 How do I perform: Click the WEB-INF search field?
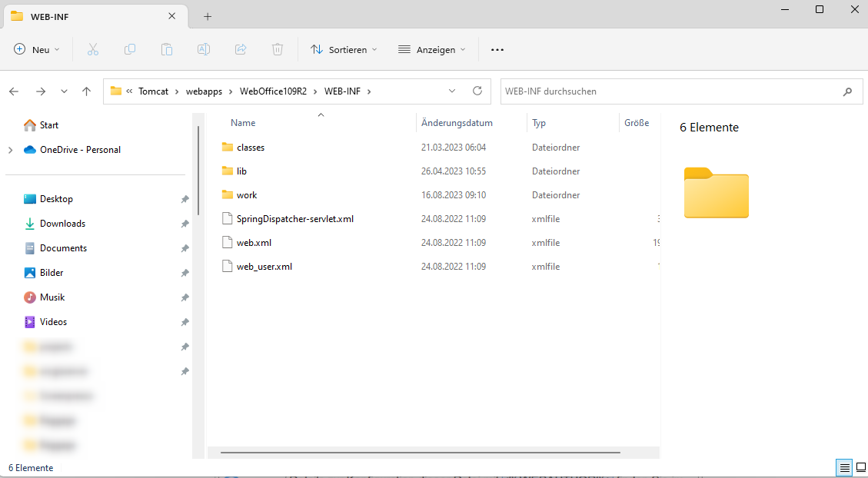coord(677,91)
